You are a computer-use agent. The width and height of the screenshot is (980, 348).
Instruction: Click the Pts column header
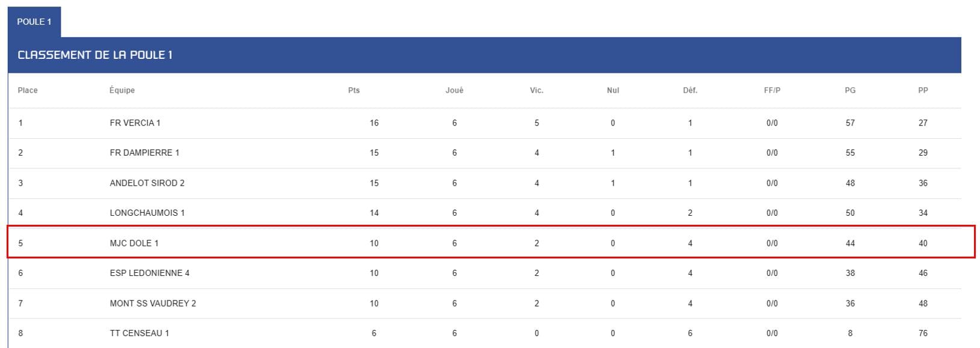pyautogui.click(x=354, y=90)
